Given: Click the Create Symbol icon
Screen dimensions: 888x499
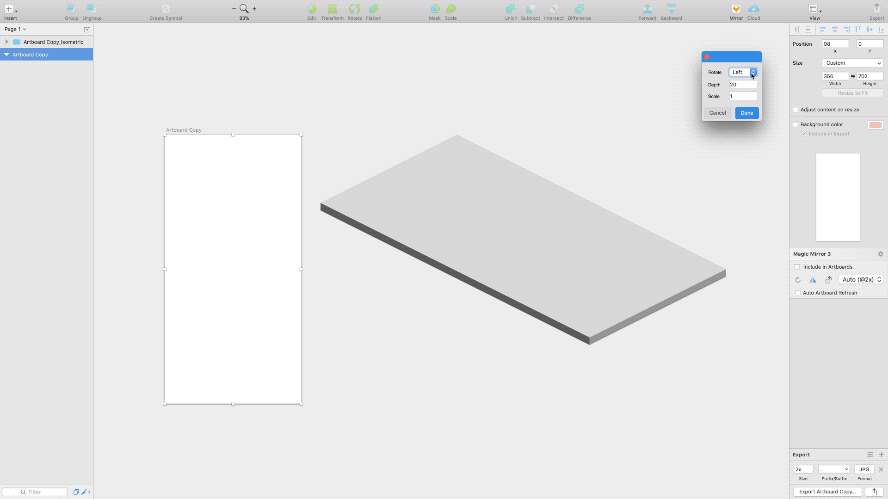Looking at the screenshot, I should [166, 9].
